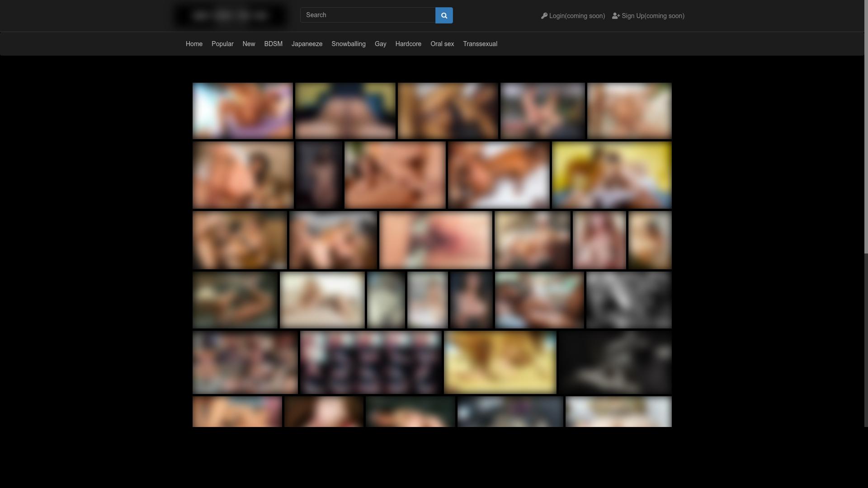Open the Snowballing nav link
The height and width of the screenshot is (488, 868).
click(x=348, y=44)
